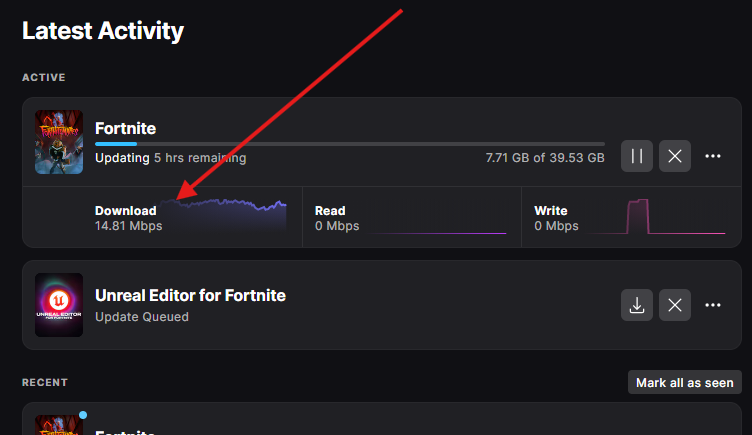Click the Read label text
Viewport: 752px width, 435px height.
[330, 211]
